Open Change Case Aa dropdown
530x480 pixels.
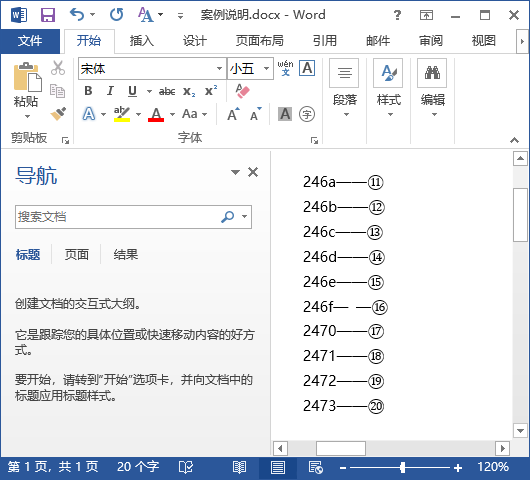(194, 114)
